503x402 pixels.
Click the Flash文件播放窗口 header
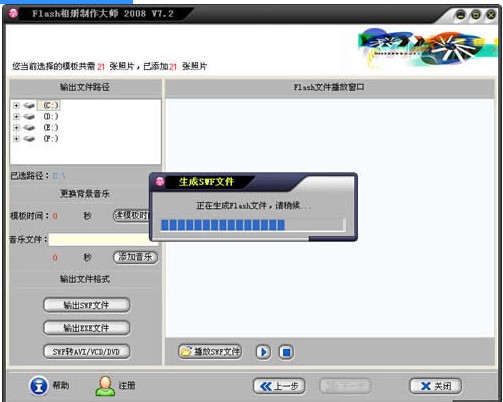[329, 88]
